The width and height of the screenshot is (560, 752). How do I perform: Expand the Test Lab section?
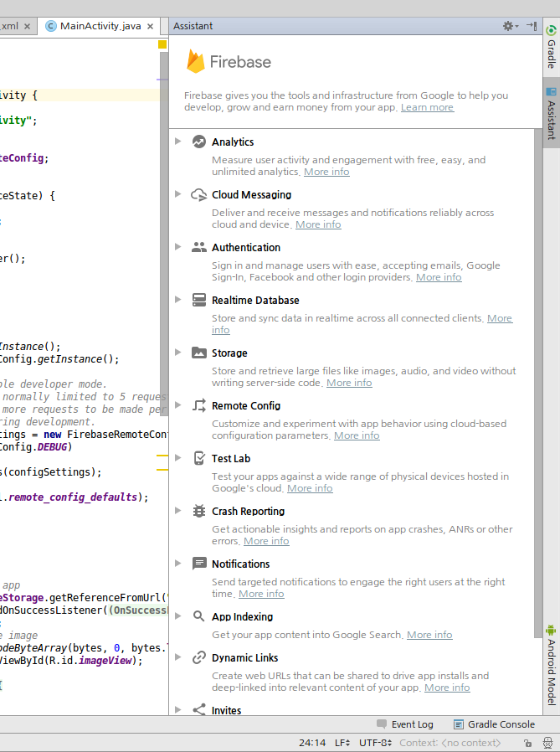[x=177, y=457]
